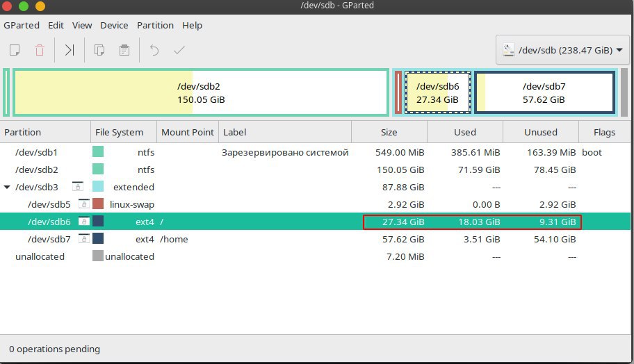Select the /dev/sdb3 extended partition row
634x364 pixels.
(316, 187)
